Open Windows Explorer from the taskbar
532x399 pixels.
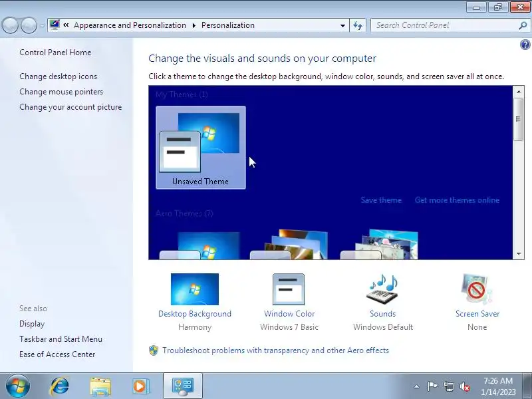pos(100,386)
